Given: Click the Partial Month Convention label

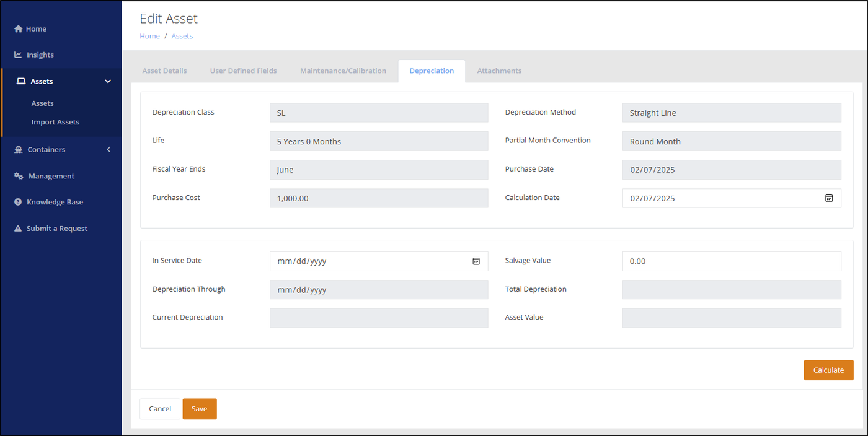Looking at the screenshot, I should pos(548,141).
